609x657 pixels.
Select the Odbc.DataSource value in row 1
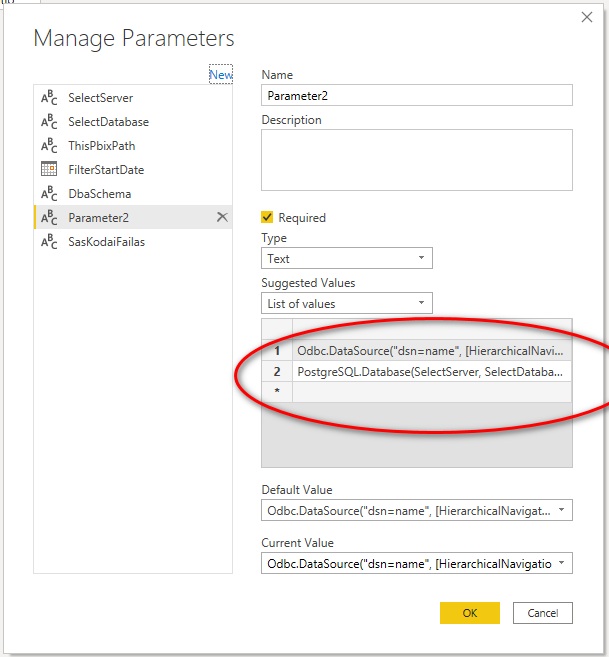pyautogui.click(x=432, y=350)
